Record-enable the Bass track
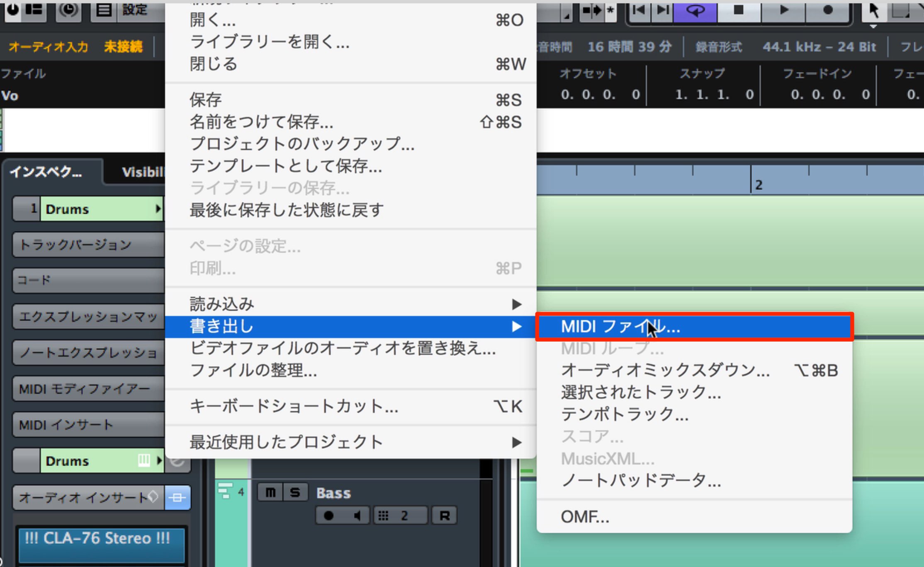 point(329,516)
